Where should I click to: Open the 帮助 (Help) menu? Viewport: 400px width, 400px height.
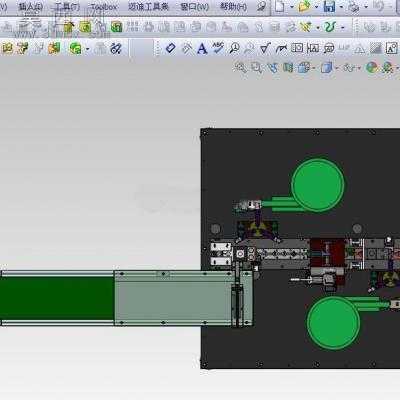pyautogui.click(x=233, y=6)
